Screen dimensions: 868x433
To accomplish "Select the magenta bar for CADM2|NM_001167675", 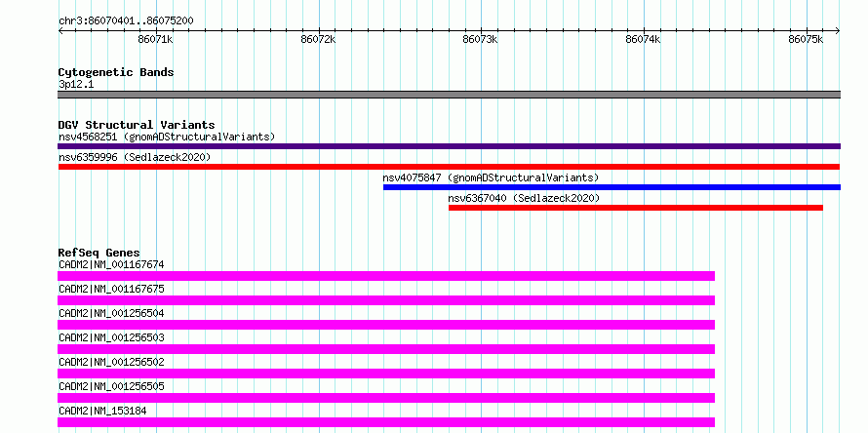I will [386, 300].
